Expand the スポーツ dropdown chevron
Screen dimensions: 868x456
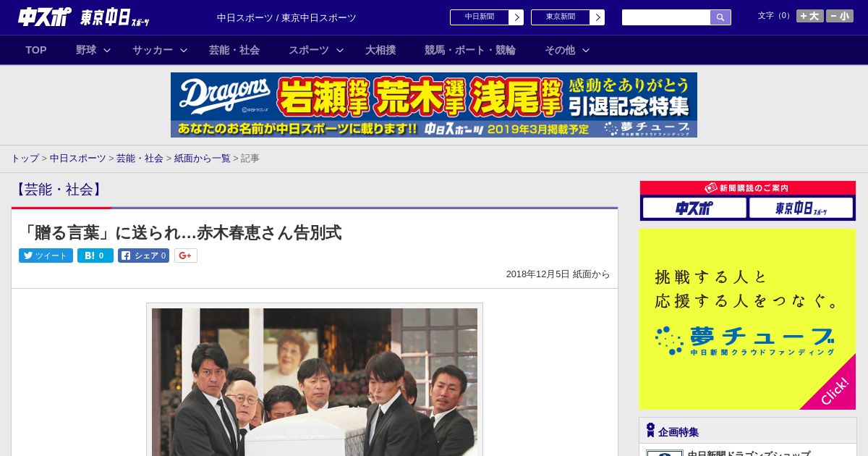tap(339, 50)
